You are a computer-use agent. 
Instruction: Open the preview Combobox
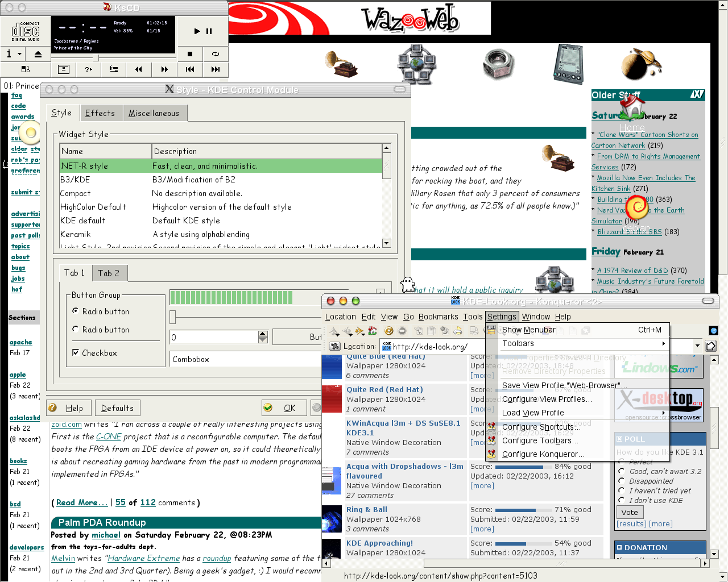[x=246, y=359]
